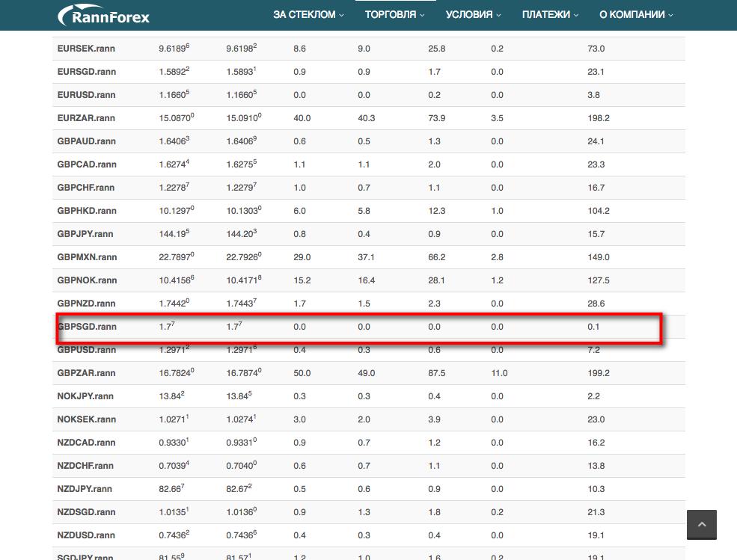Click the 11.0 value in GBPZAR row
737x560 pixels.
(x=499, y=373)
